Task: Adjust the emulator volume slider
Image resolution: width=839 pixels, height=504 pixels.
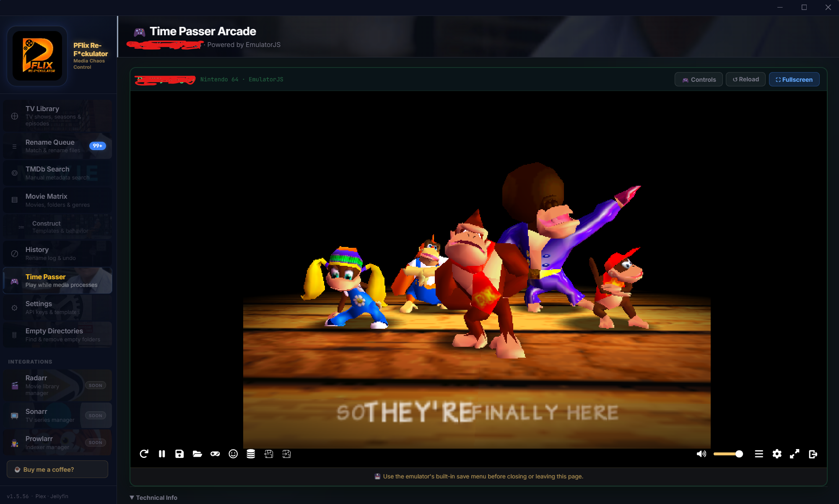Action: (728, 454)
